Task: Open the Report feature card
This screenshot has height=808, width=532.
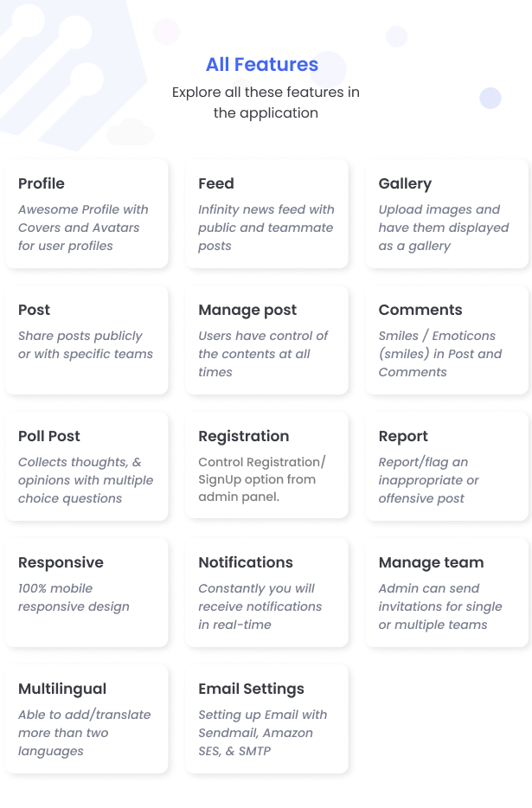Action: pos(447,466)
